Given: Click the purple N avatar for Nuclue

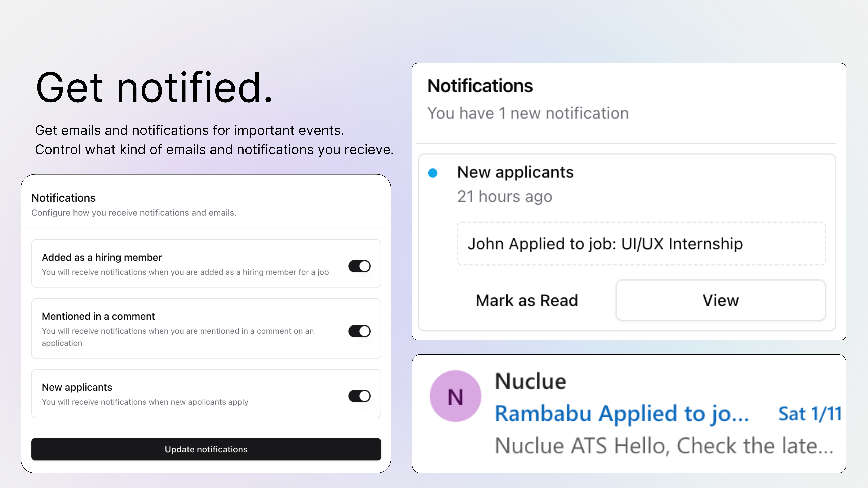Looking at the screenshot, I should point(456,396).
